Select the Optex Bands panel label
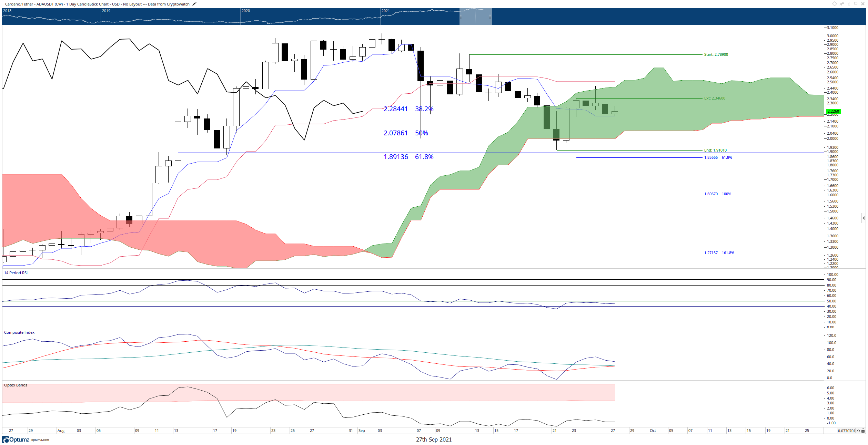868x445 pixels. [16, 385]
